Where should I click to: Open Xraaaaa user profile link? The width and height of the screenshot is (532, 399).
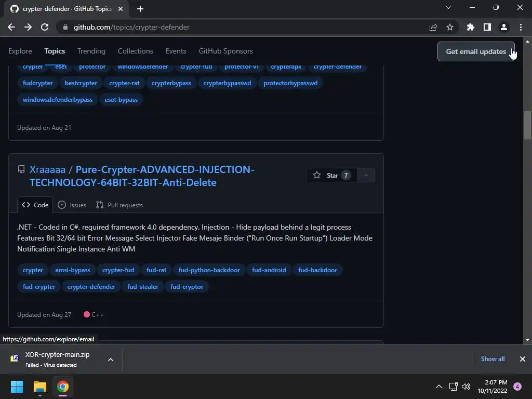click(x=47, y=170)
